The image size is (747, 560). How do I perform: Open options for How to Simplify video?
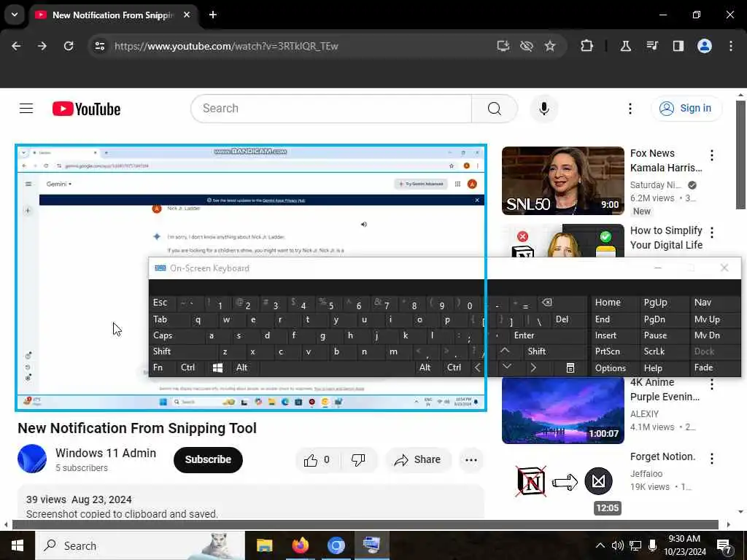[x=712, y=233]
